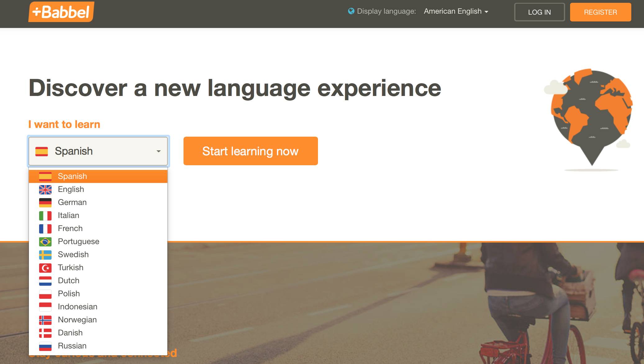Image resolution: width=644 pixels, height=364 pixels.
Task: Click the British flag icon for English
Action: [45, 189]
